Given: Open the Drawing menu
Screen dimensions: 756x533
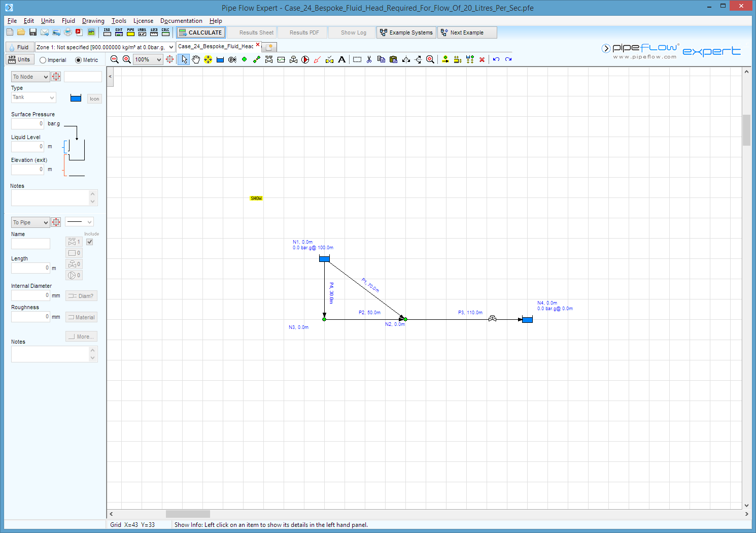Looking at the screenshot, I should [x=93, y=21].
